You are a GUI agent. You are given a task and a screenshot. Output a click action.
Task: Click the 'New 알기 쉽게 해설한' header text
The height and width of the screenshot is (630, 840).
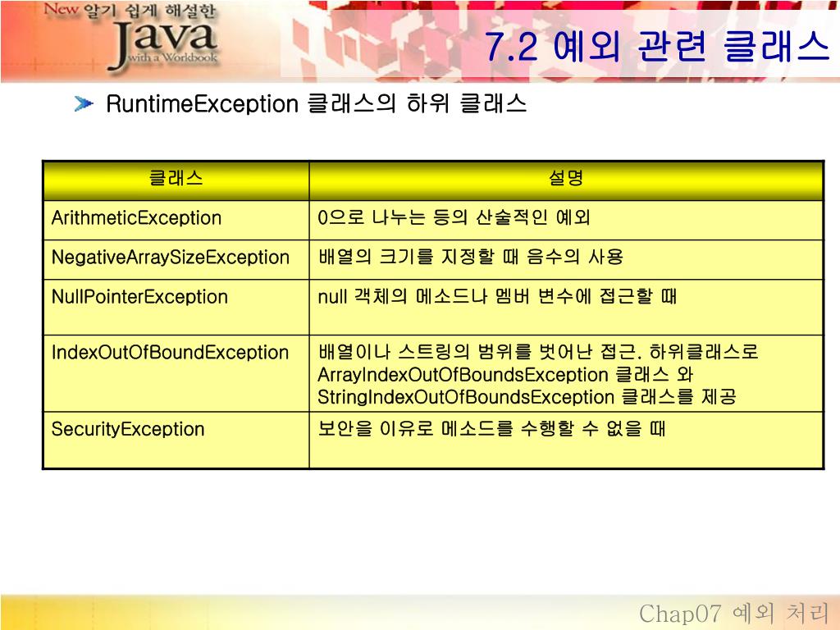[x=129, y=10]
